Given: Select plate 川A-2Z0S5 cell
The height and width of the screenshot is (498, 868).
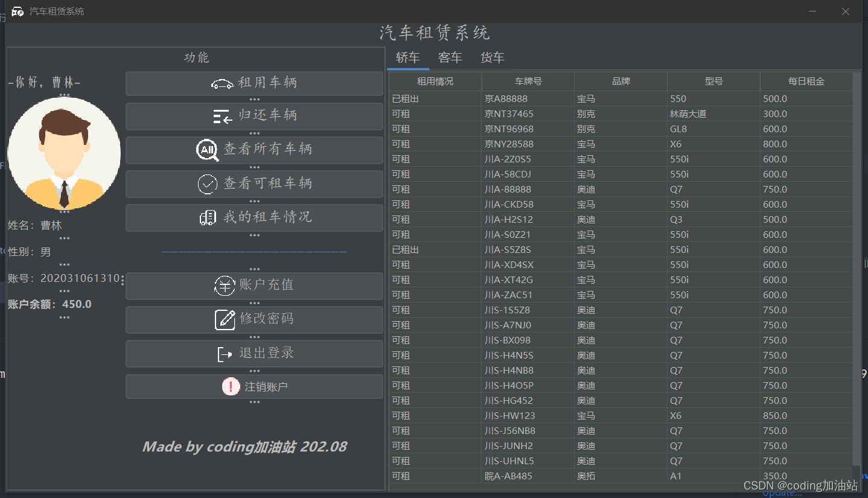Looking at the screenshot, I should point(528,159).
